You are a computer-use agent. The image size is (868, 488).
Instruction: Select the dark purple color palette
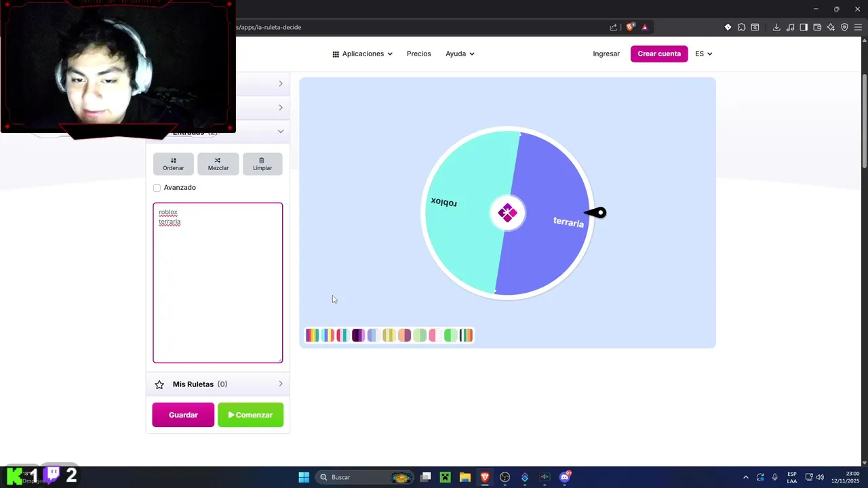(358, 335)
